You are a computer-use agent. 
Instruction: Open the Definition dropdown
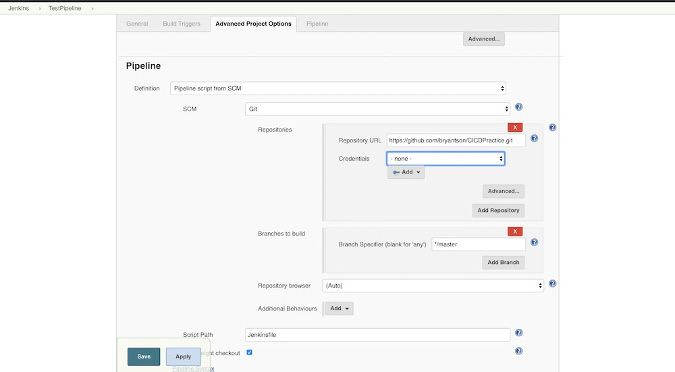[x=338, y=88]
